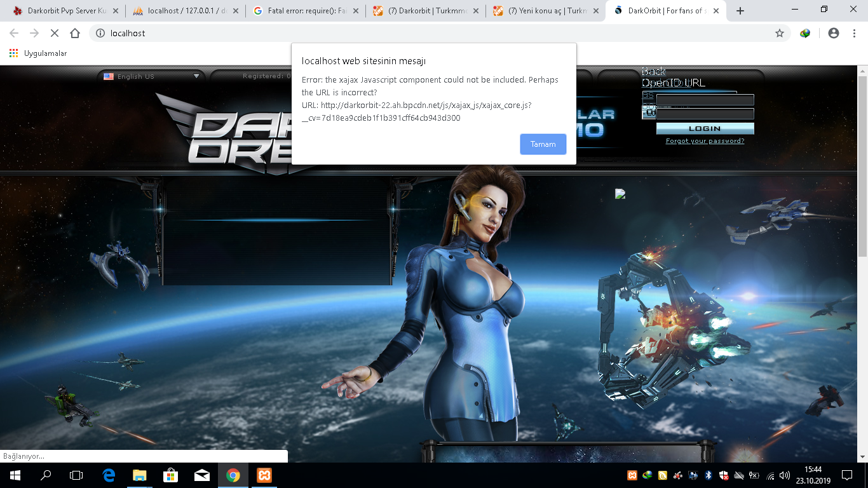Screen dimensions: 868x488
Task: Focus the password field above LOGIN
Action: click(705, 114)
